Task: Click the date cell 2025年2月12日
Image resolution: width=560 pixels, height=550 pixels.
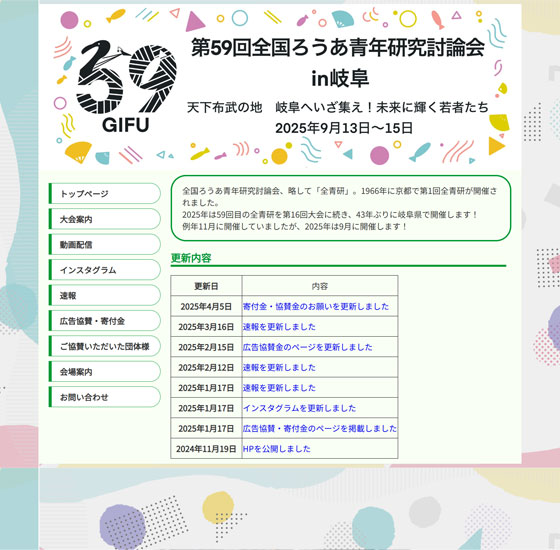Action: (206, 368)
